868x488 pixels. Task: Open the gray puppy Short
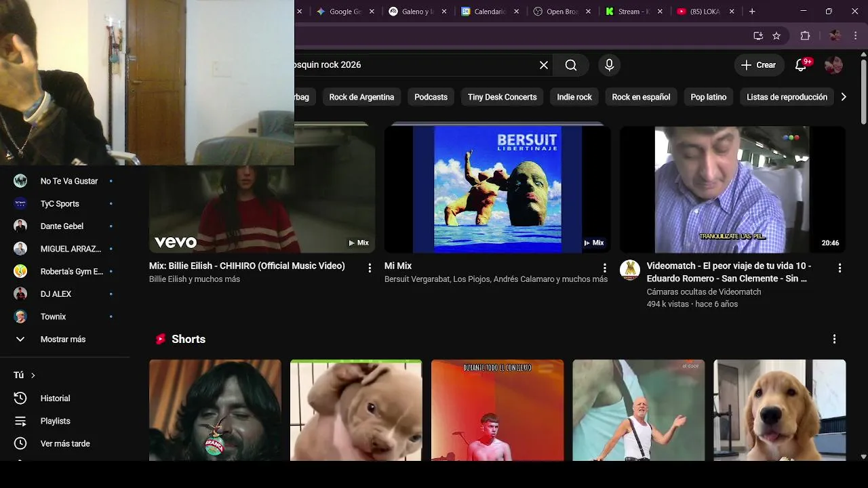[x=356, y=410]
